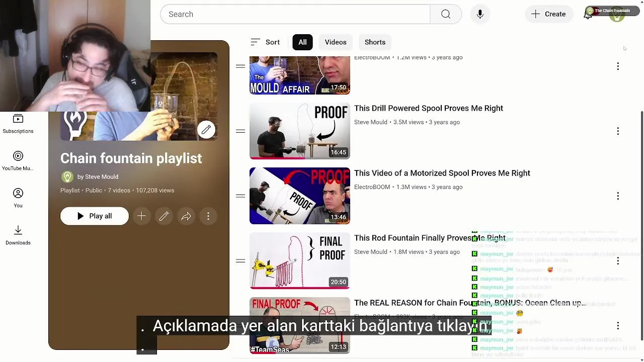
Task: Open more options for Motorized Spool video
Action: click(x=618, y=196)
